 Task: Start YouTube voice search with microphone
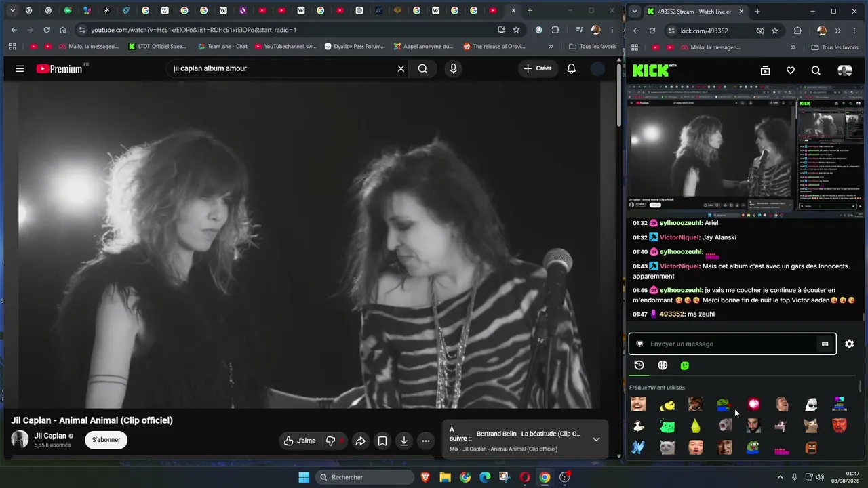pos(453,68)
